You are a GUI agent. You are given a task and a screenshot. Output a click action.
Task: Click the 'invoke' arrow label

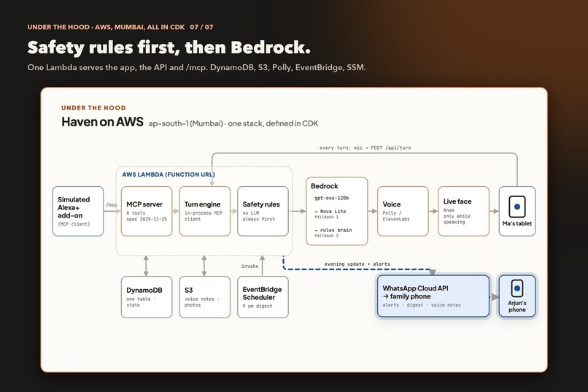249,266
